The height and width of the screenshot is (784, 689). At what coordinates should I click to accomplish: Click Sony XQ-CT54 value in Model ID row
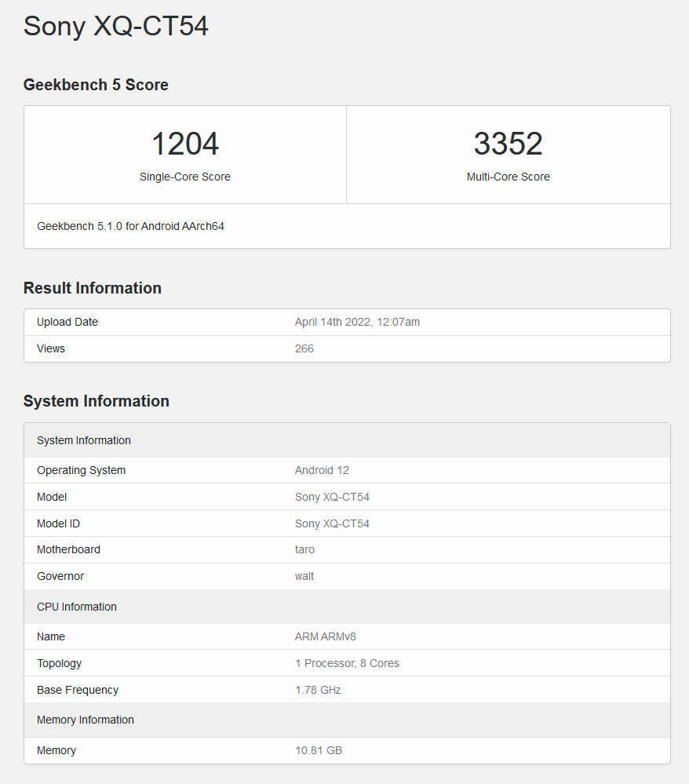[332, 523]
